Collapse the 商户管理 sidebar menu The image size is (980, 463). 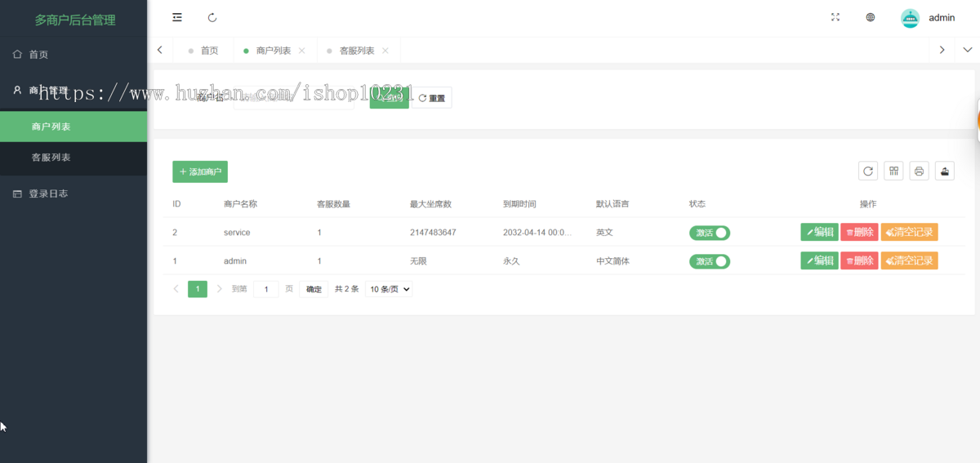[x=73, y=91]
